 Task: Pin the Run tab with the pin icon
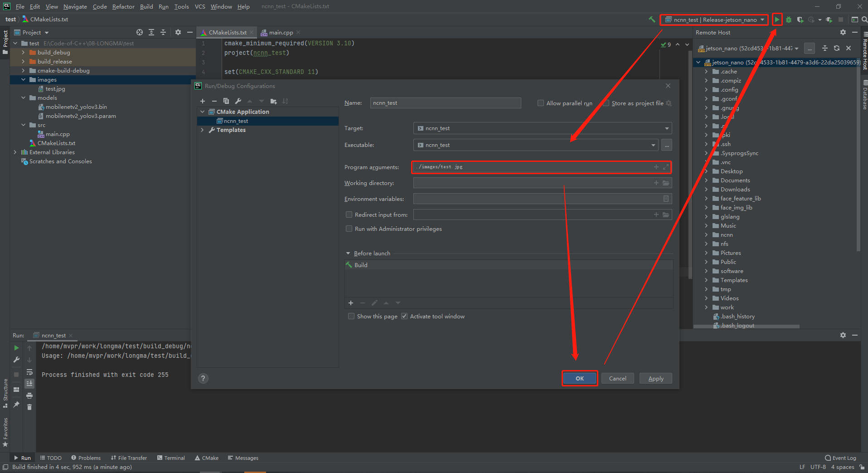(x=16, y=405)
